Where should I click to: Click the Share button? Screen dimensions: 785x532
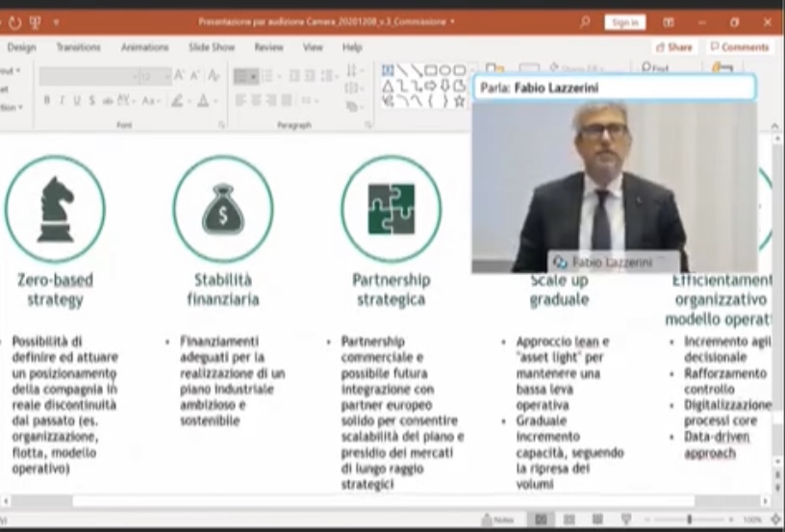(673, 47)
